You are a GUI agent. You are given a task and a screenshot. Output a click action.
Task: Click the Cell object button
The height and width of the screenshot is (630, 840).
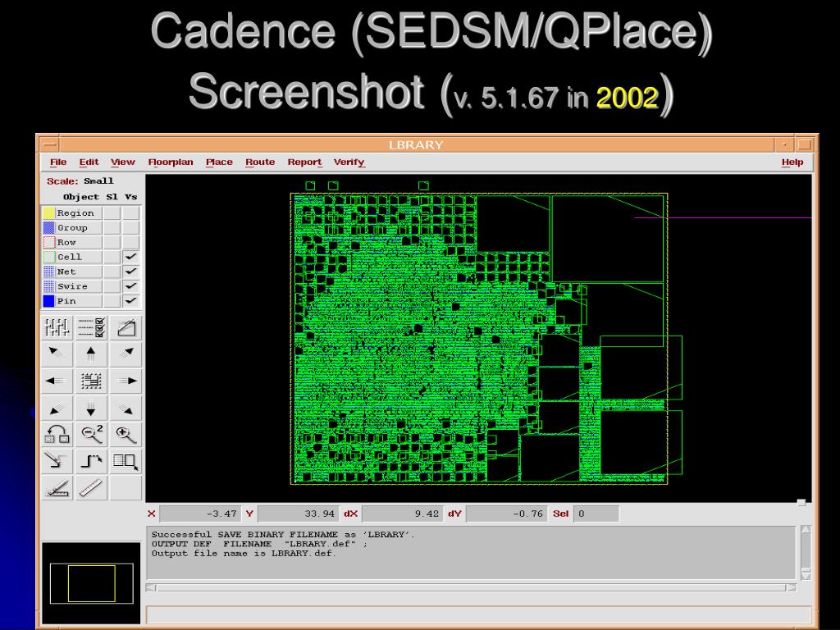pyautogui.click(x=79, y=257)
